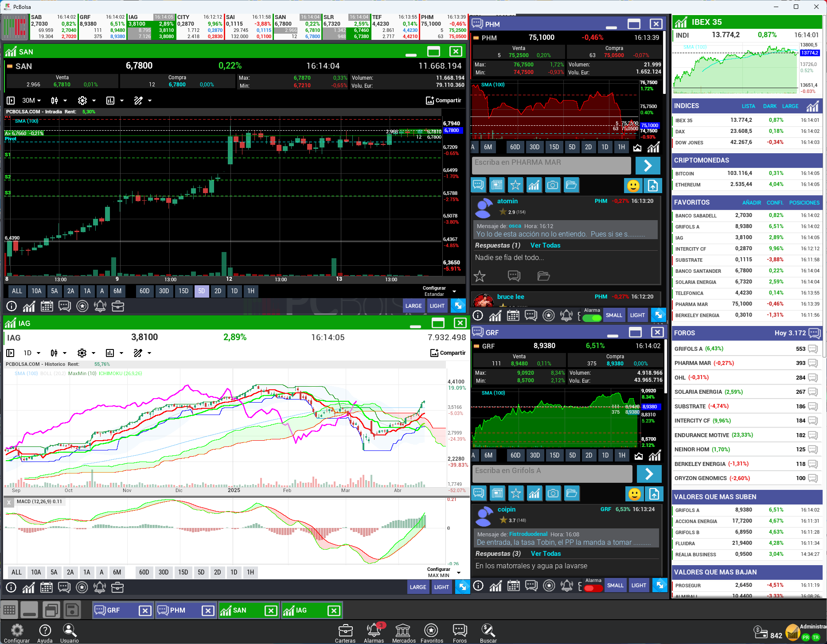827x644 pixels.
Task: Click the Buscar search icon
Action: tap(488, 632)
